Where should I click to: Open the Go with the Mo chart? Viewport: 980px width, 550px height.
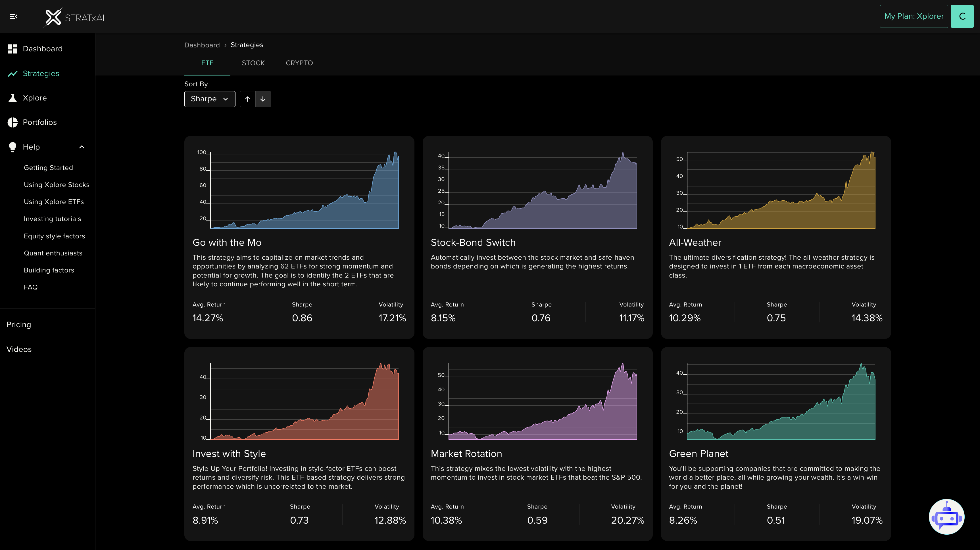coord(299,190)
